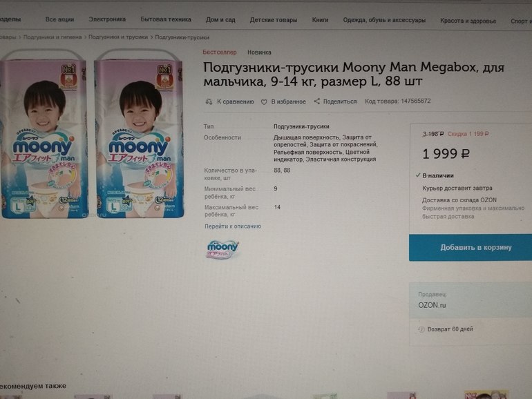Screen dimensions: 532x399
Task: Open the Все акции menu item
Action: tap(60, 19)
